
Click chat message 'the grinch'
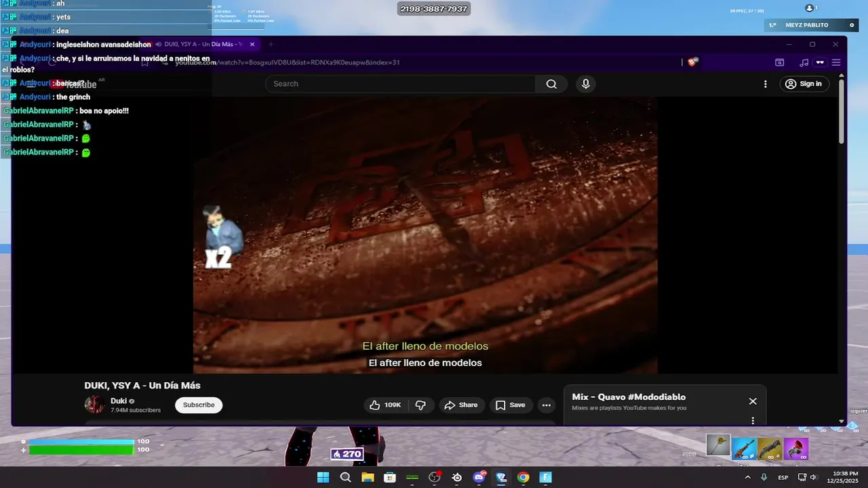(x=73, y=97)
